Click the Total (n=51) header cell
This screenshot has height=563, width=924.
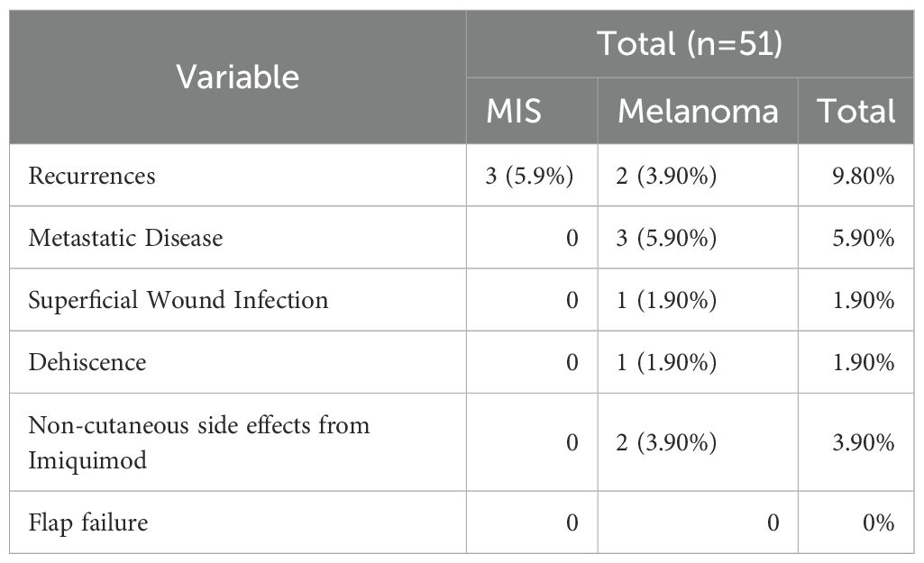tap(690, 44)
